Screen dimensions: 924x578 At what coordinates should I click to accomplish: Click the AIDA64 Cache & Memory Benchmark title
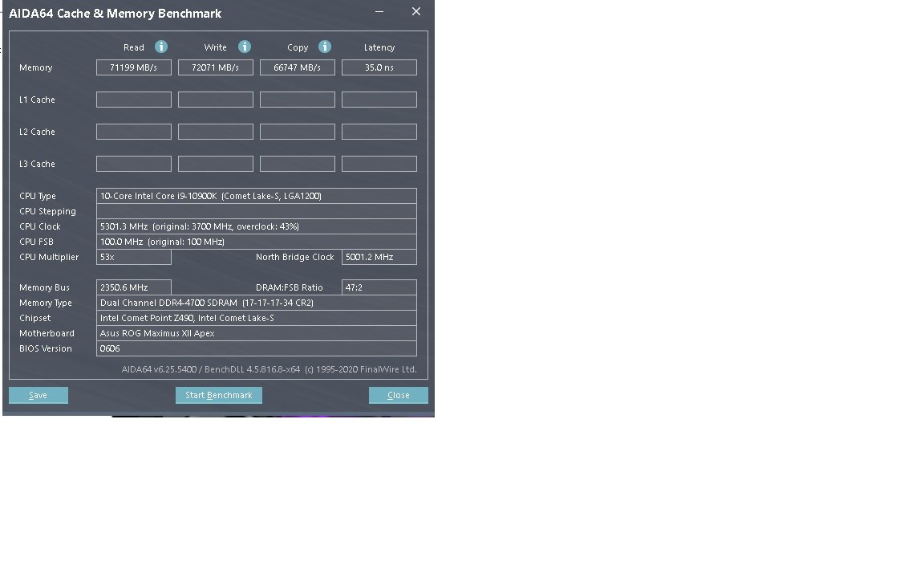pyautogui.click(x=115, y=14)
